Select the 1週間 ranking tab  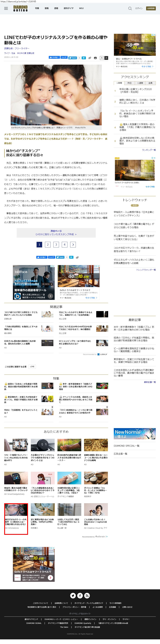point(140,83)
